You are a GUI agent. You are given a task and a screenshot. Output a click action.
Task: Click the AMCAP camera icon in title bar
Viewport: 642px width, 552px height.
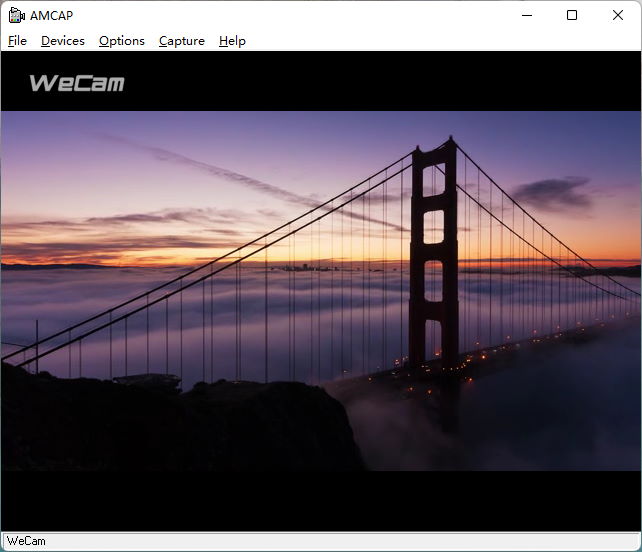(16, 15)
